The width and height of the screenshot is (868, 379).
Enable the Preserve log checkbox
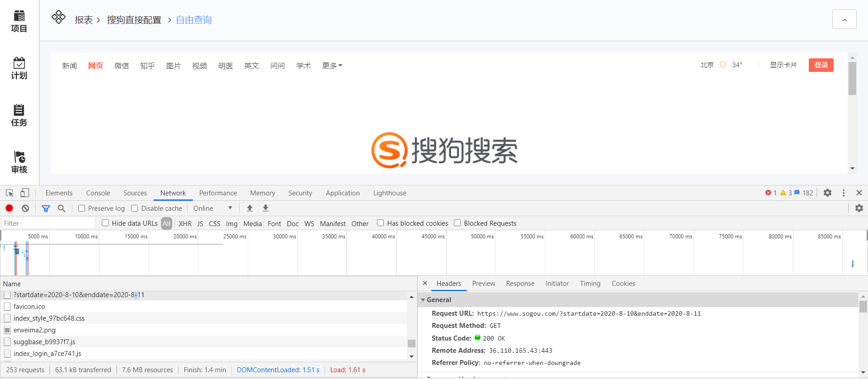[82, 208]
